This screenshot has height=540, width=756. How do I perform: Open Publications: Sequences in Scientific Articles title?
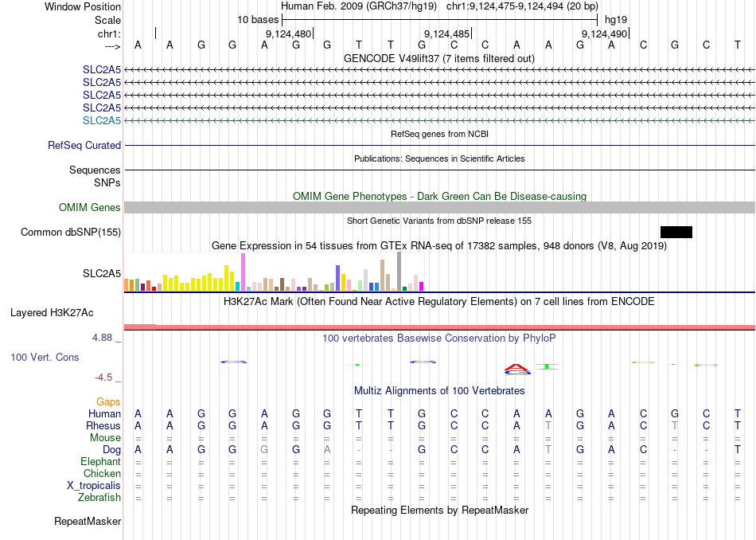click(x=439, y=158)
